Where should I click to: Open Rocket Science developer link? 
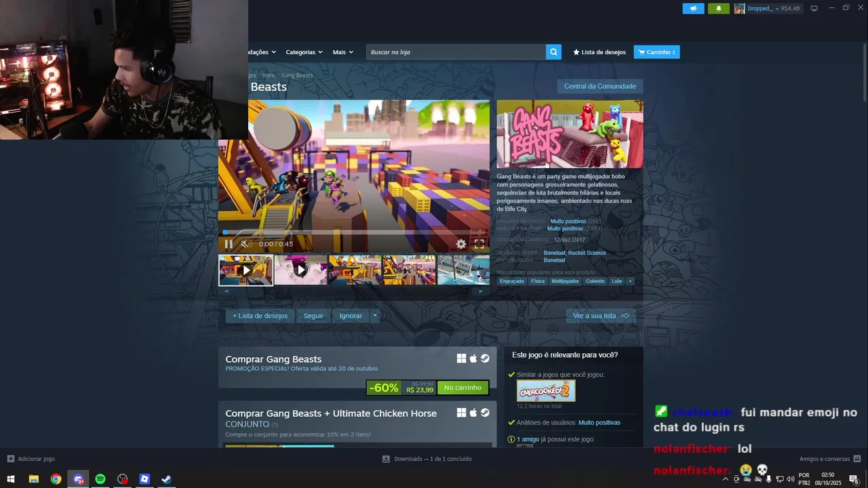pyautogui.click(x=587, y=253)
